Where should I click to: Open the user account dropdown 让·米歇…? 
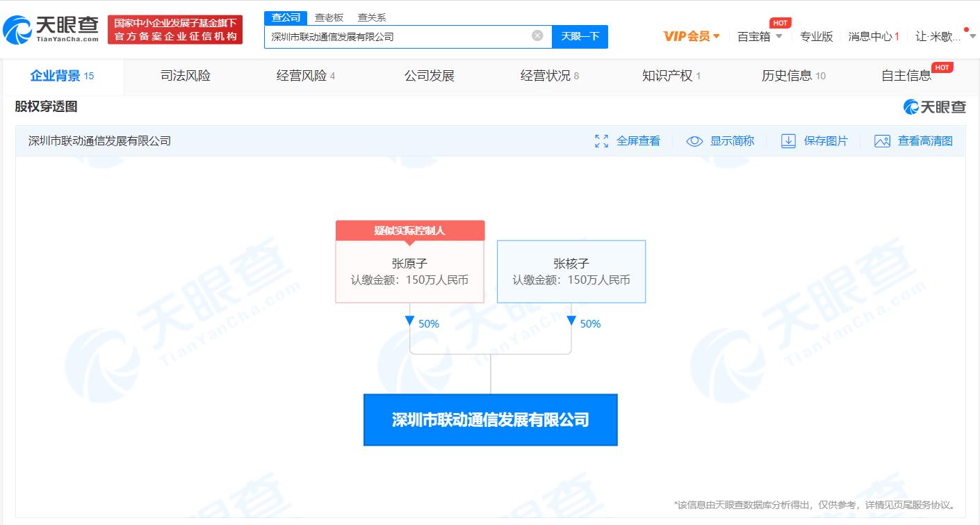coord(945,36)
